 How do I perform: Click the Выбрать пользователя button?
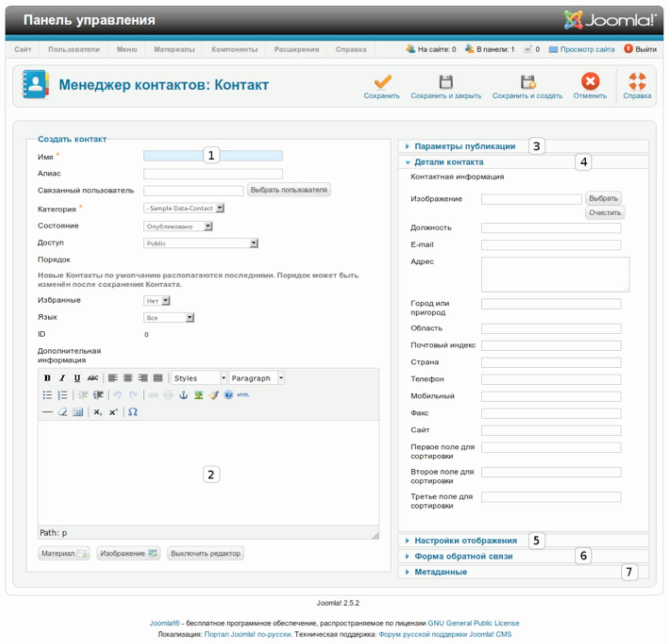(x=289, y=190)
